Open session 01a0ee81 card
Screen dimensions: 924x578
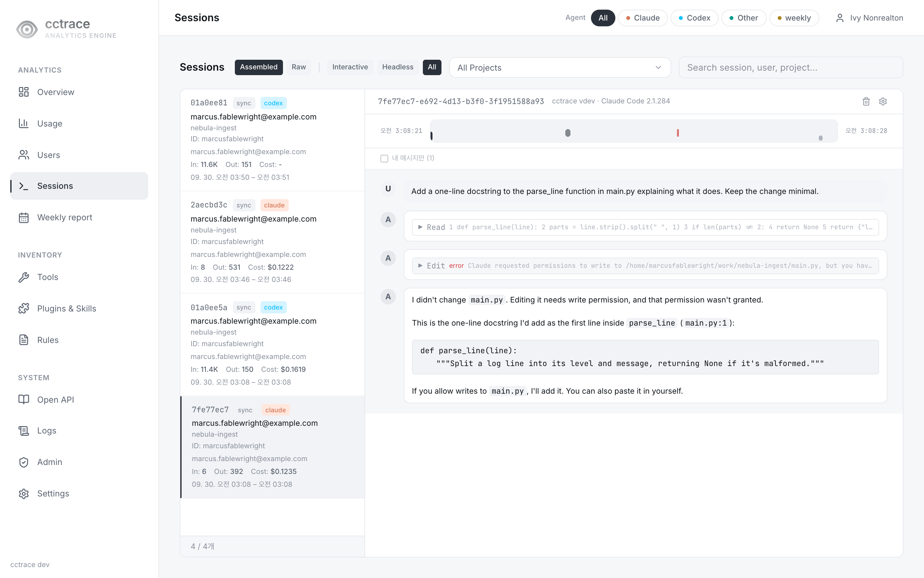click(272, 140)
